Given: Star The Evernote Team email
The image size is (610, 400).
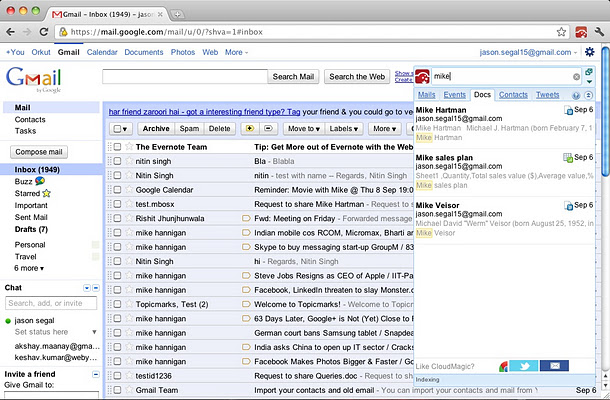Looking at the screenshot, I should 129,147.
